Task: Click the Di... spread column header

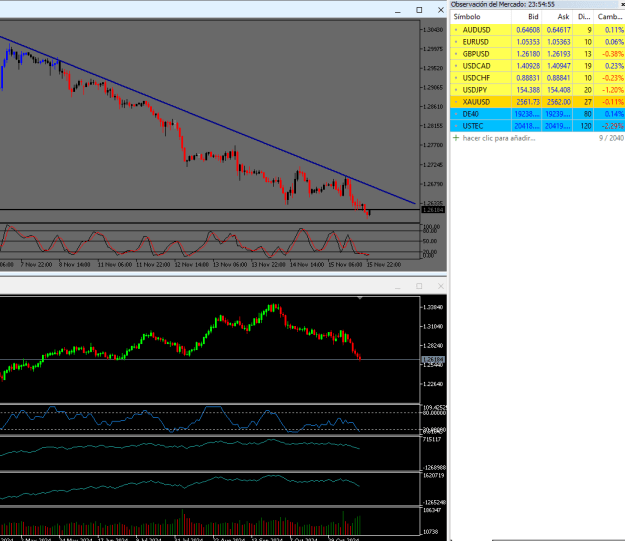Action: (x=584, y=17)
